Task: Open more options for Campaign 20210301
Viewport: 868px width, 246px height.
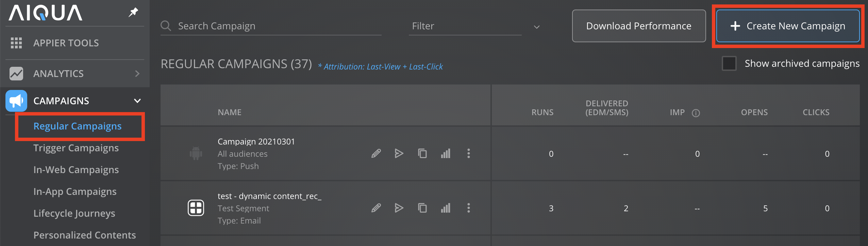Action: (469, 154)
